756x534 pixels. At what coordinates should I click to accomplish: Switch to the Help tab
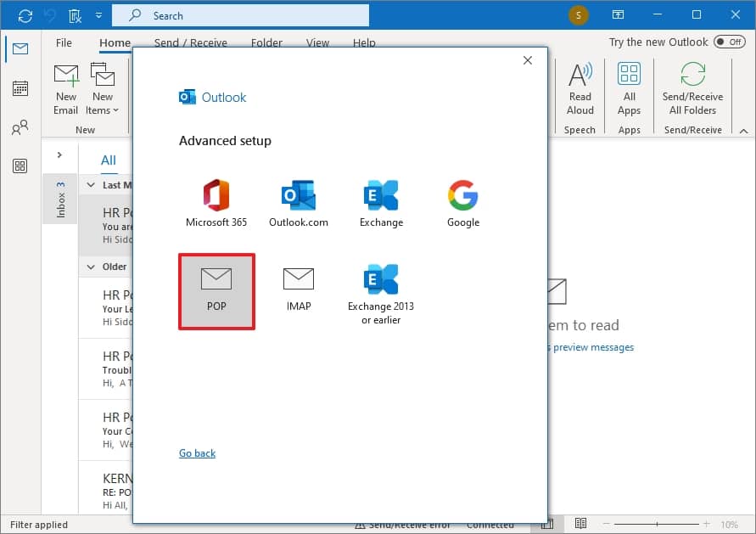[x=364, y=42]
